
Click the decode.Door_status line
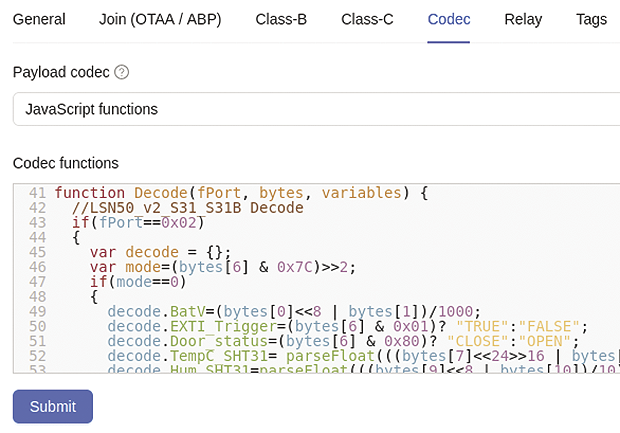343,341
